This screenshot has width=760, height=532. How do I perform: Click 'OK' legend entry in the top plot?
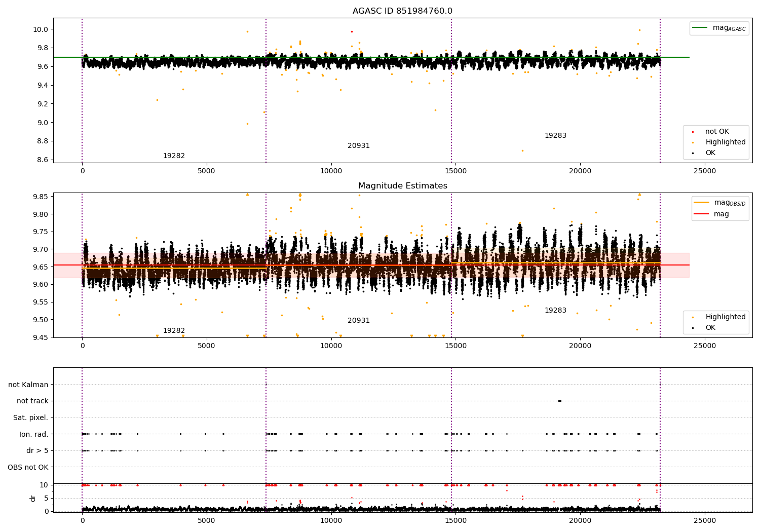(704, 153)
